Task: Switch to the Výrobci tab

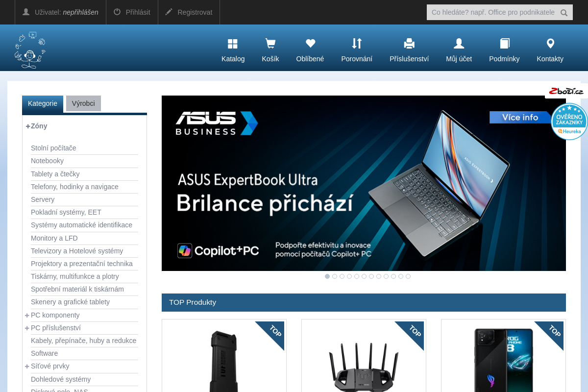Action: click(x=83, y=103)
